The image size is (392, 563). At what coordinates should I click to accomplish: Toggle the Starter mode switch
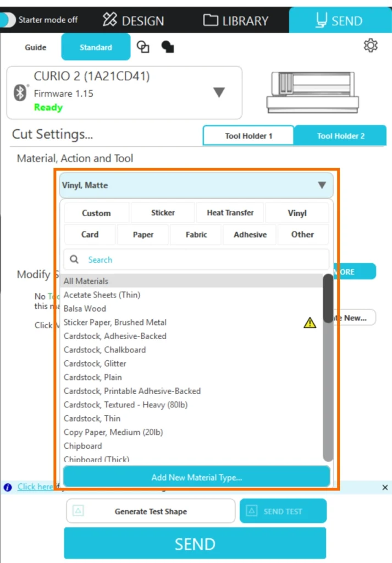[9, 20]
